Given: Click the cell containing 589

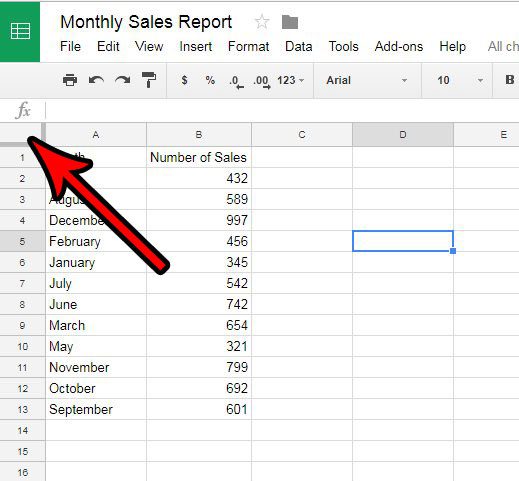Looking at the screenshot, I should 199,199.
